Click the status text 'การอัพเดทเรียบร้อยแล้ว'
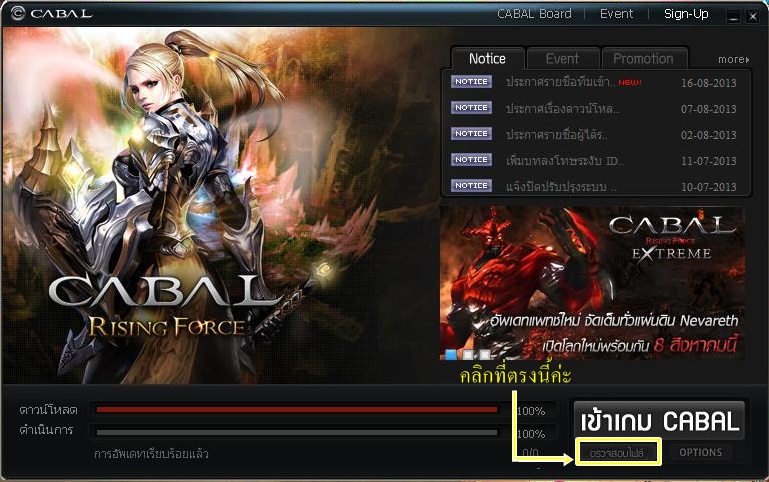 (x=151, y=454)
